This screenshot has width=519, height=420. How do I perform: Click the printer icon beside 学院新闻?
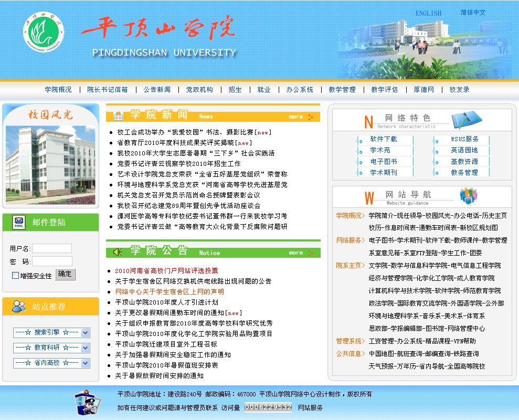click(118, 116)
